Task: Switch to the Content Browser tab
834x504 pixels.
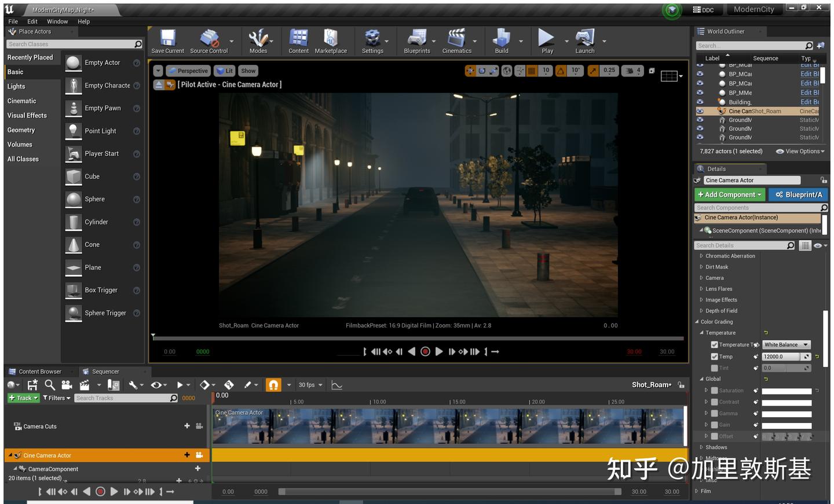Action: pos(39,371)
